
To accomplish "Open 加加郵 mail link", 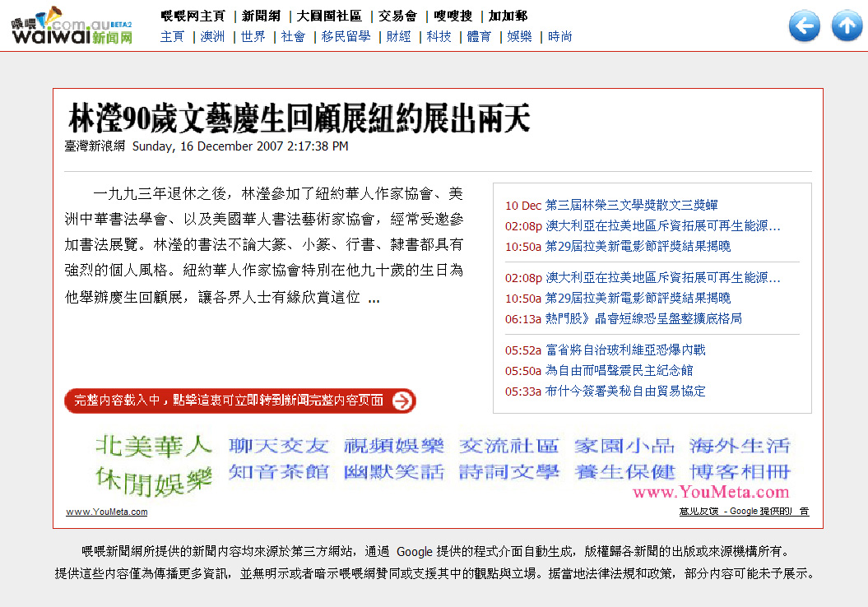I will tap(508, 16).
